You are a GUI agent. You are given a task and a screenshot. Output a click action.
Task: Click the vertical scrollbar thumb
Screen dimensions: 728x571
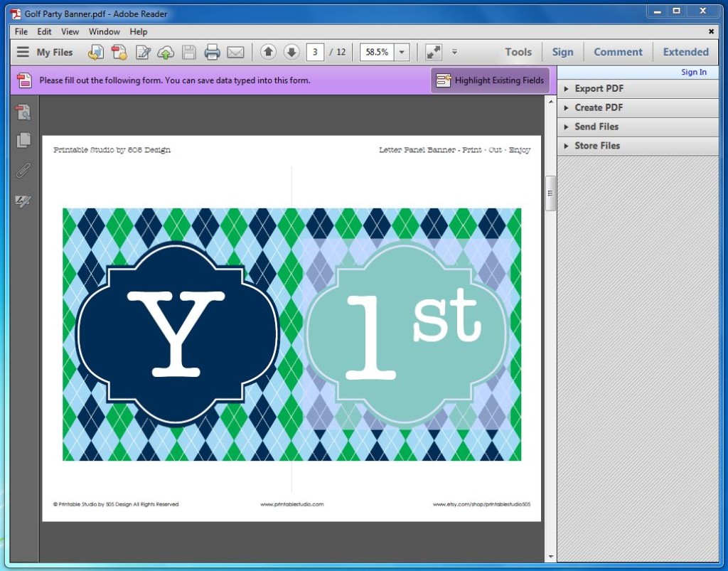coord(550,193)
